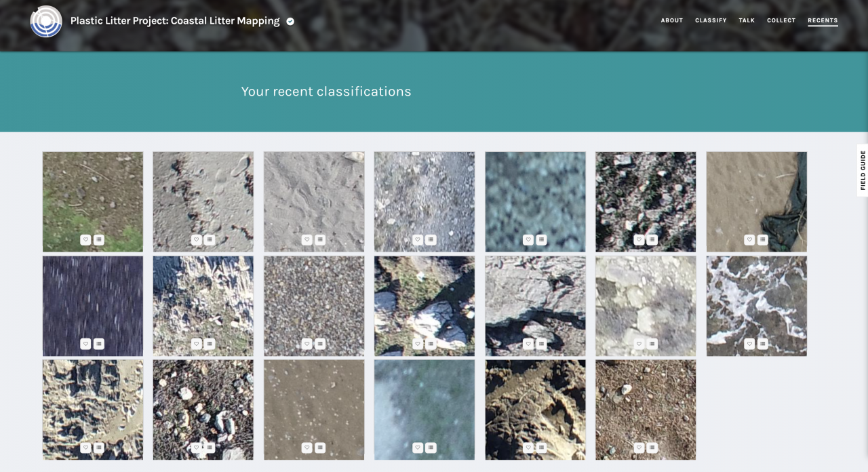Click the Plastic Litter Project title link
This screenshot has width=868, height=472.
tap(175, 21)
